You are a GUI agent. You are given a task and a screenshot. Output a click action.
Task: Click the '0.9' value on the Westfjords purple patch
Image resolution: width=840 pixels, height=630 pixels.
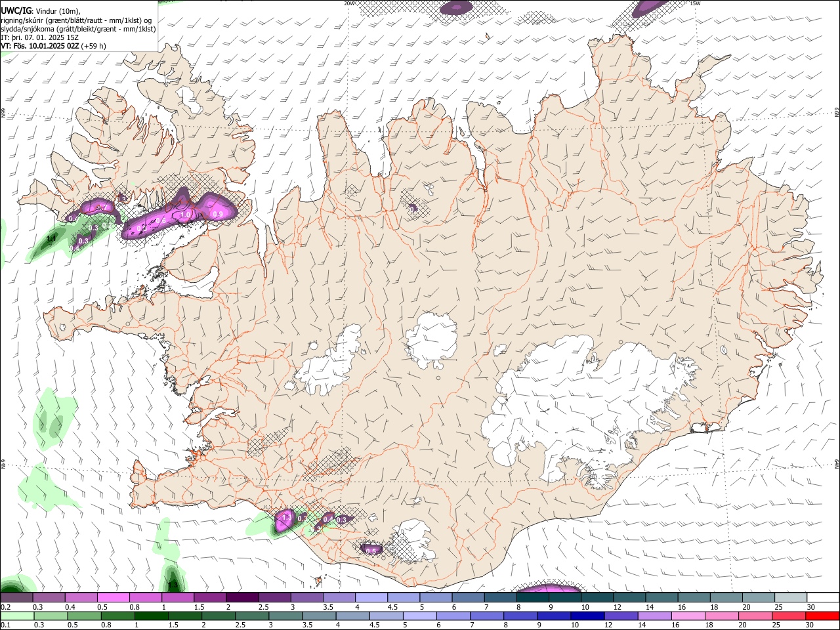point(218,214)
